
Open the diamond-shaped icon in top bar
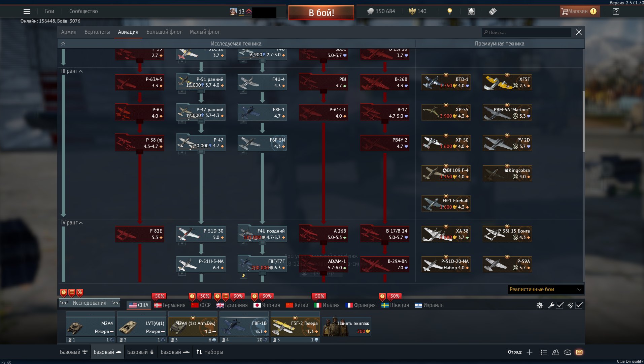471,11
